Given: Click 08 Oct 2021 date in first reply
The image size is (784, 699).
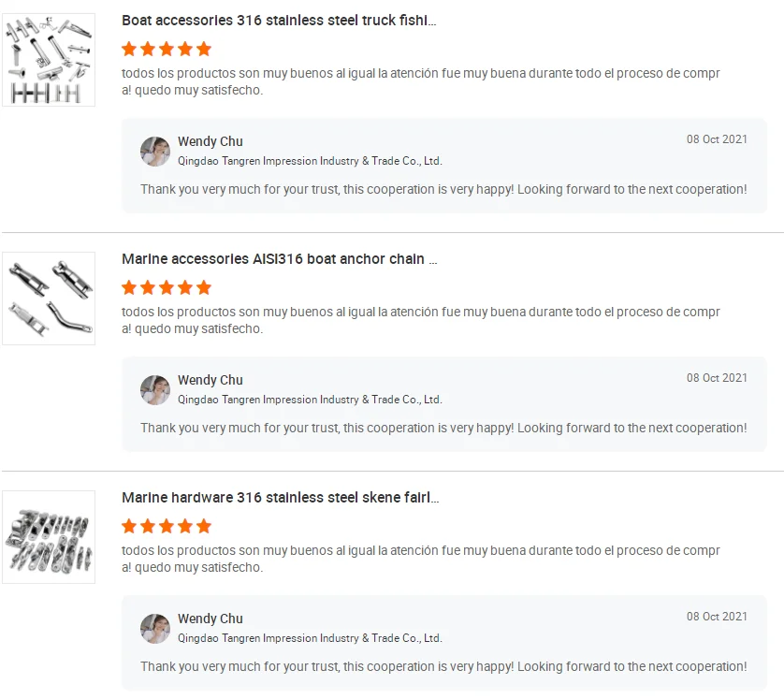Looking at the screenshot, I should pyautogui.click(x=717, y=139).
